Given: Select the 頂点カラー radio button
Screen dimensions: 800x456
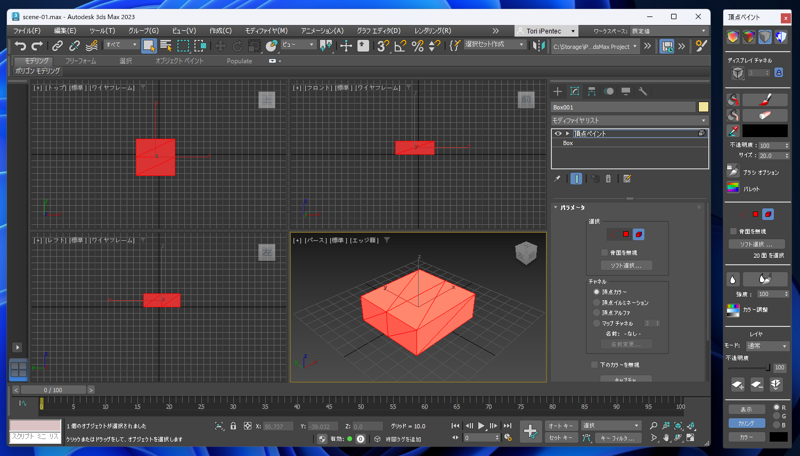Looking at the screenshot, I should (x=596, y=292).
